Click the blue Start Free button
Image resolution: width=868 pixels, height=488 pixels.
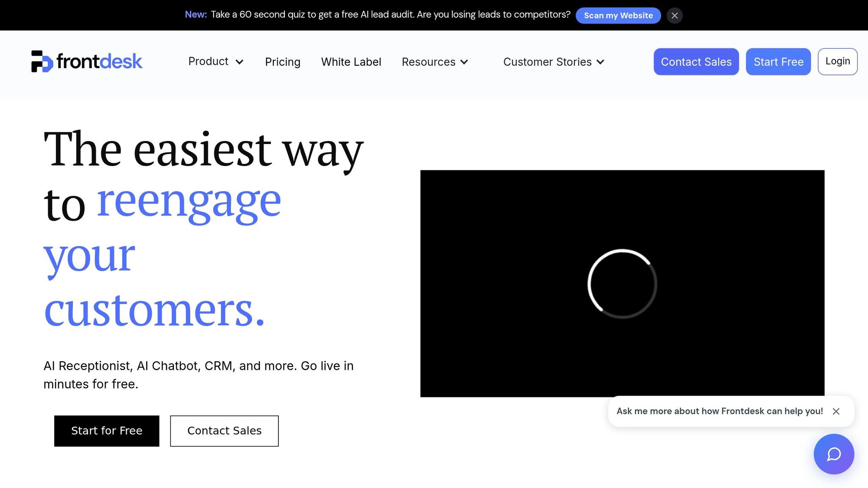point(778,62)
